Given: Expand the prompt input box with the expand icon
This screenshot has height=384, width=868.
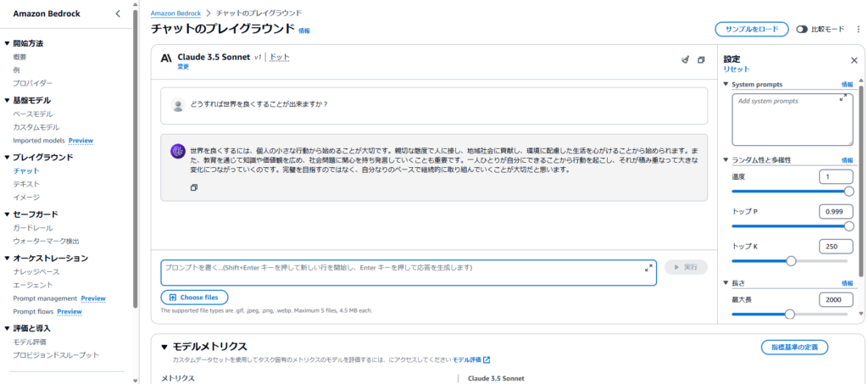Looking at the screenshot, I should [648, 267].
